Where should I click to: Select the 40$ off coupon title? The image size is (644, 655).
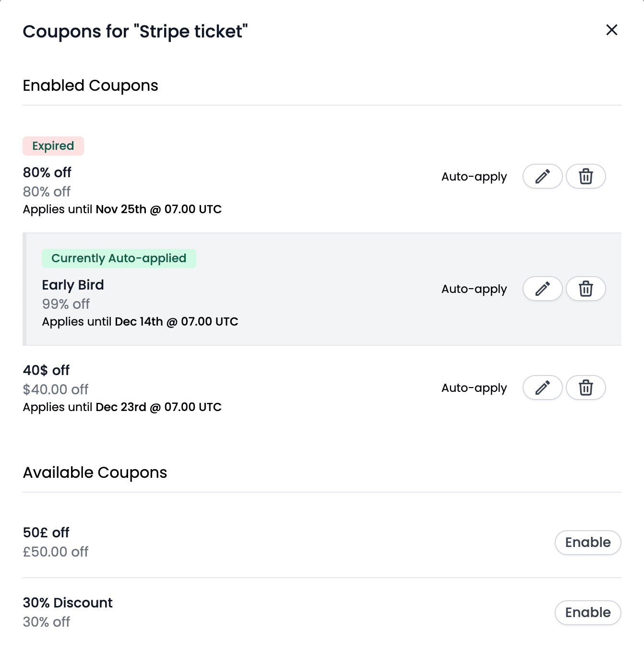coord(46,370)
